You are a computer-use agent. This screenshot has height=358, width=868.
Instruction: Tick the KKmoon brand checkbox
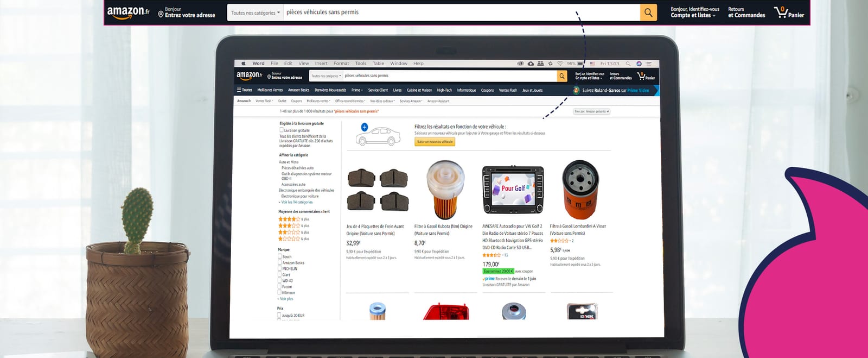point(280,292)
